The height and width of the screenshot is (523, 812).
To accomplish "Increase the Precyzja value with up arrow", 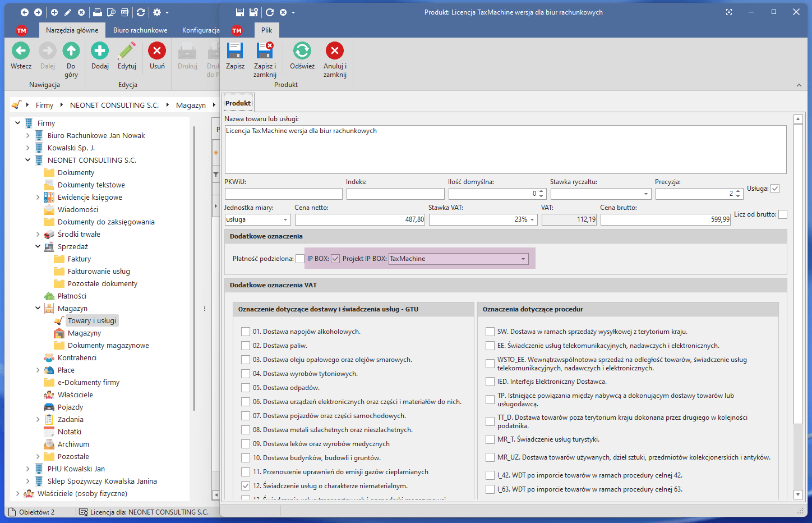I will pos(738,191).
